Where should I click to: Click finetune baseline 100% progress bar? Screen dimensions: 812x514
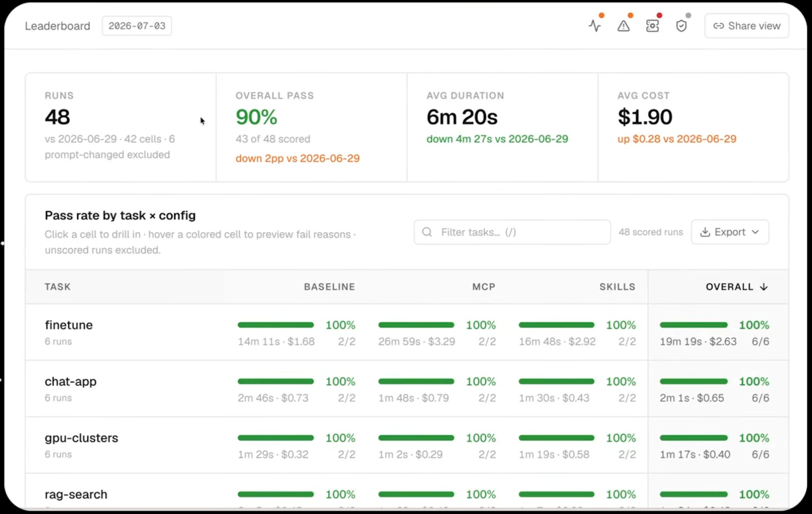275,325
